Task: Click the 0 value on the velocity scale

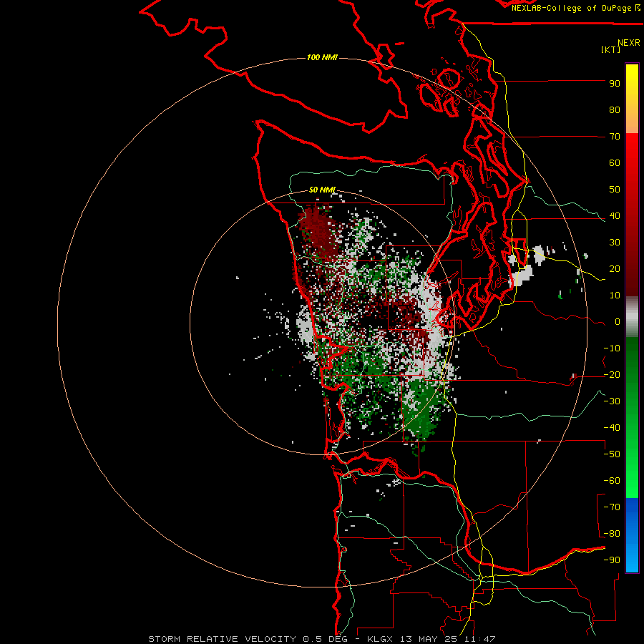Action: (x=618, y=322)
